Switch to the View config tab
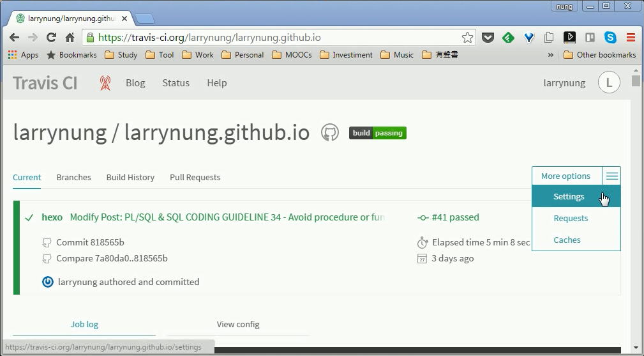 [238, 324]
